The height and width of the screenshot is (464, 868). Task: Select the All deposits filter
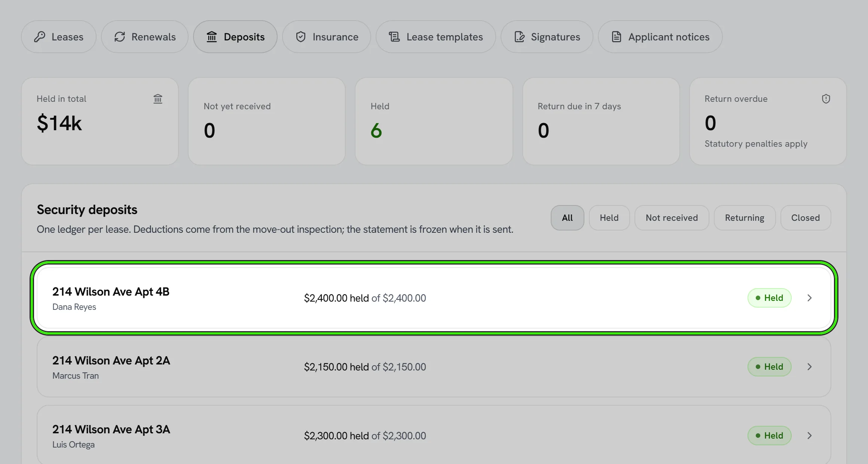567,218
